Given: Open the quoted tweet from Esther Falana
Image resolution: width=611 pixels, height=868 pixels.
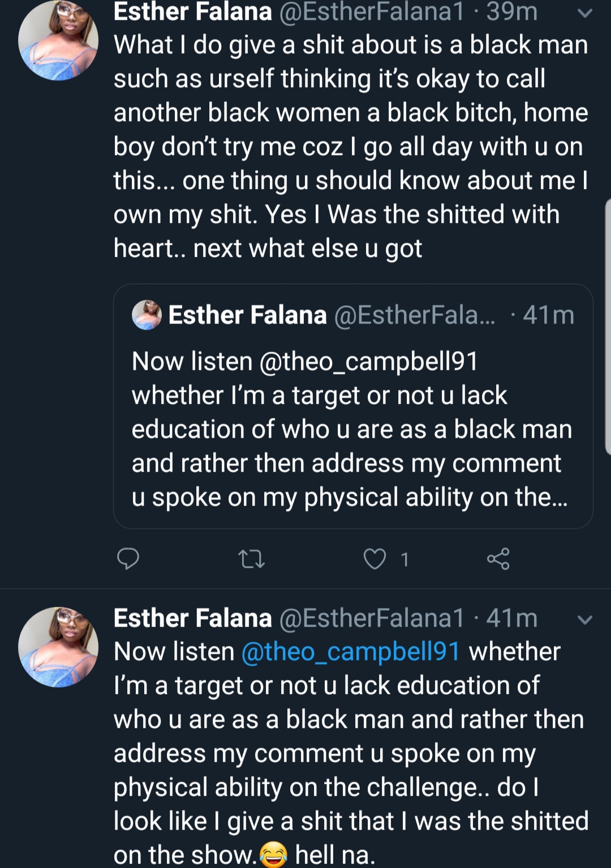Looking at the screenshot, I should pos(353,406).
